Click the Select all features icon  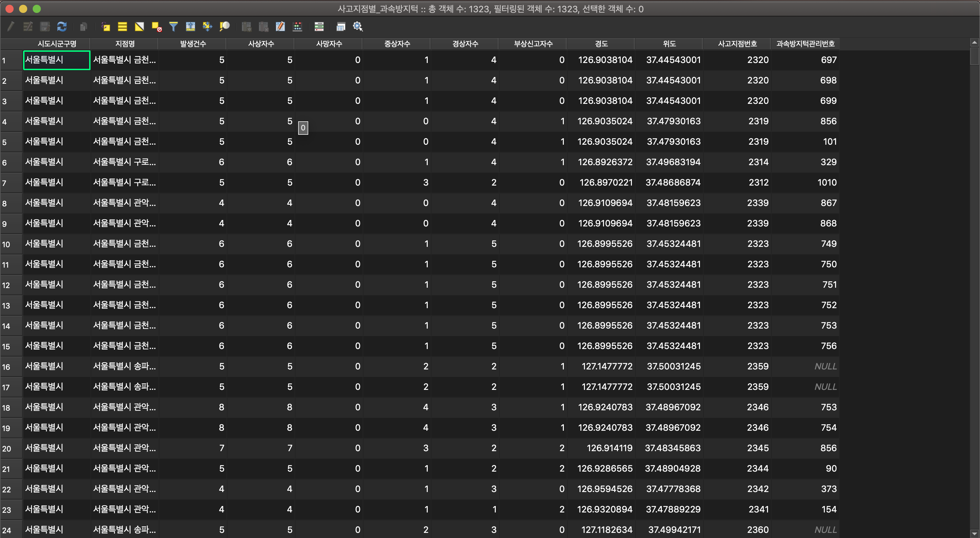pos(122,27)
